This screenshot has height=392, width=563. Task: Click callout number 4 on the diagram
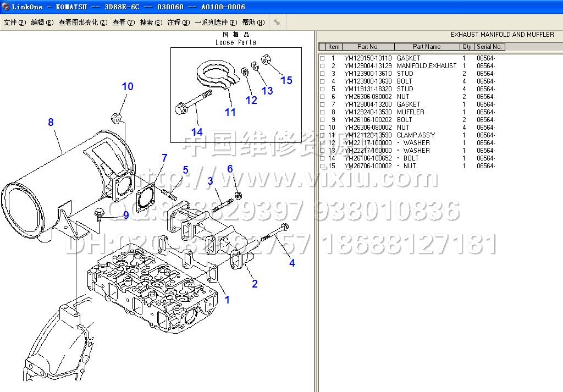pos(292,263)
